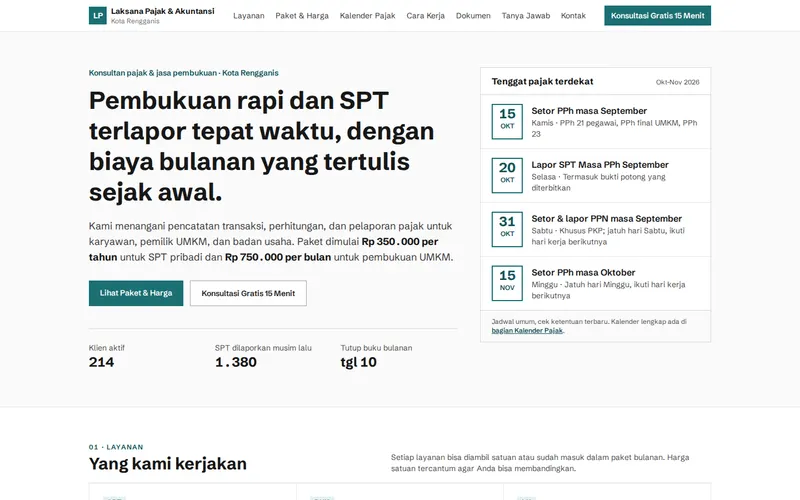
Task: Click the Laksana Pajak & Akuntansi brand name
Action: [x=163, y=11]
